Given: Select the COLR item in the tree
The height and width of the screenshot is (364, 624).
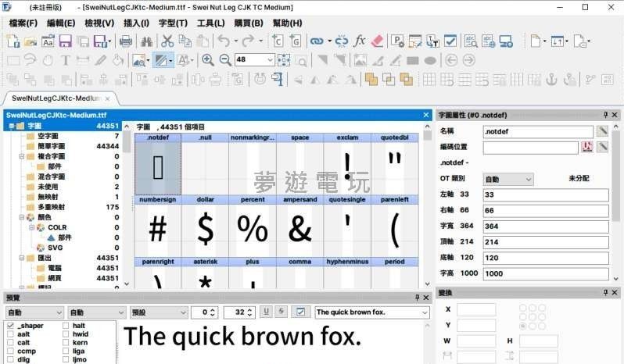Looking at the screenshot, I should [x=57, y=228].
